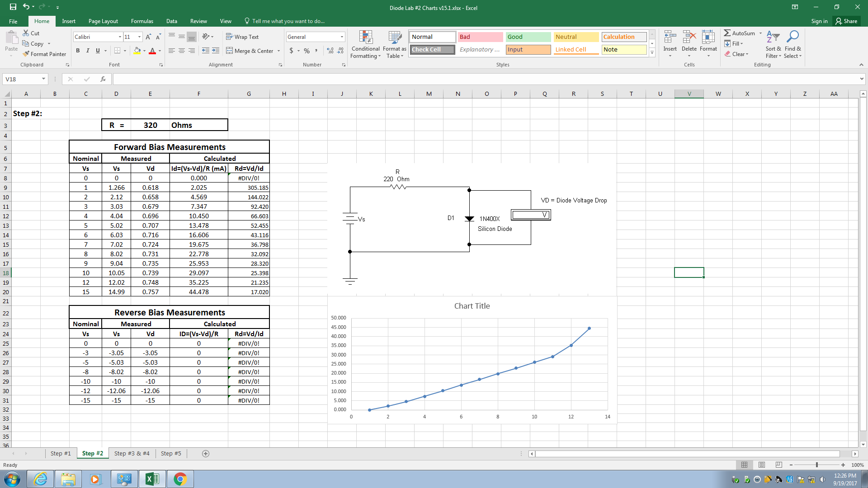This screenshot has width=868, height=488.
Task: Toggle Wrap Text
Action: (x=242, y=37)
